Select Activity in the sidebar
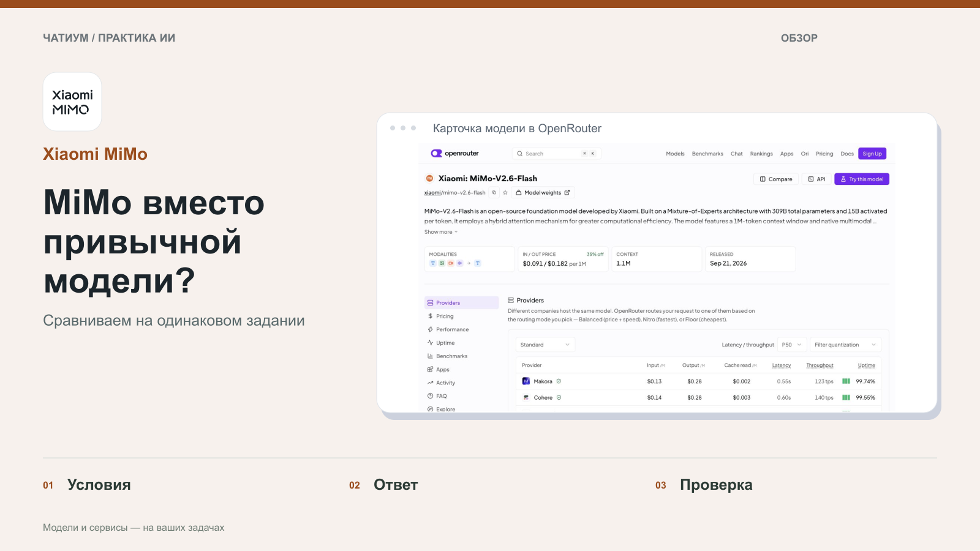The image size is (980, 551). click(x=462, y=383)
